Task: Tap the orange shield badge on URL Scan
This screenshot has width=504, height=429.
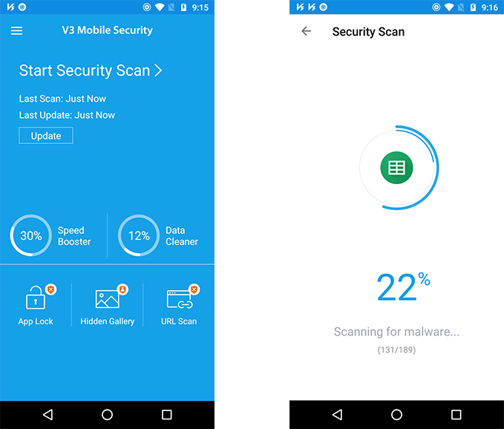Action: coord(194,289)
